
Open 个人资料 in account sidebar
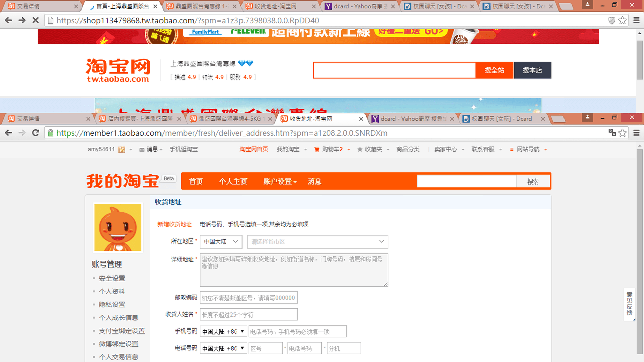(112, 291)
